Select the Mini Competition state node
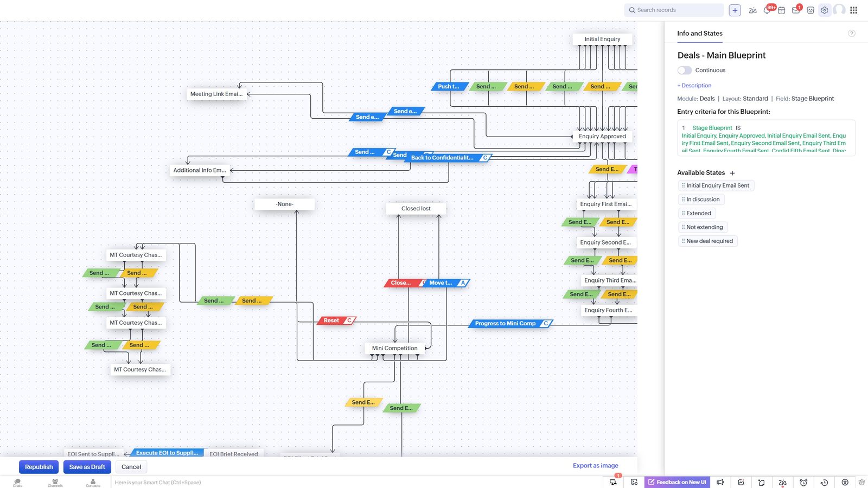868x488 pixels. [395, 348]
